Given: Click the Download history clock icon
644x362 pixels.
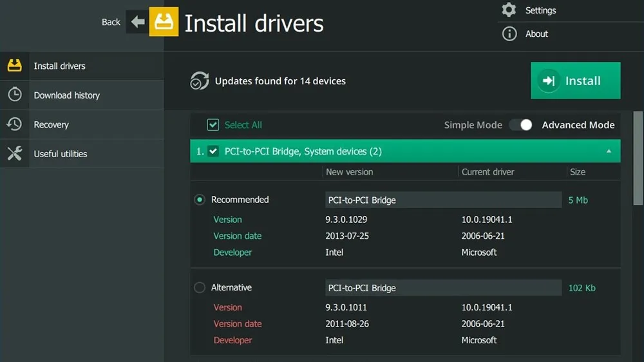Looking at the screenshot, I should pyautogui.click(x=15, y=95).
